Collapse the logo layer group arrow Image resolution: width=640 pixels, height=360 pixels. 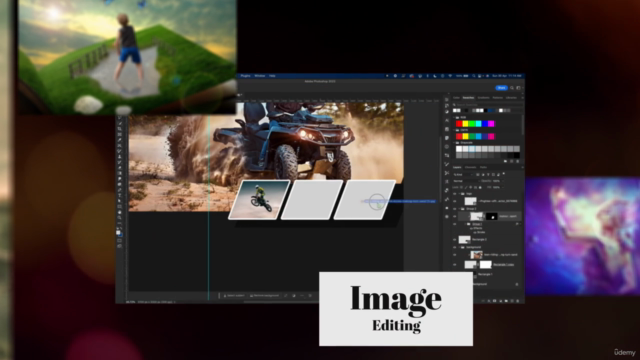tap(459, 193)
